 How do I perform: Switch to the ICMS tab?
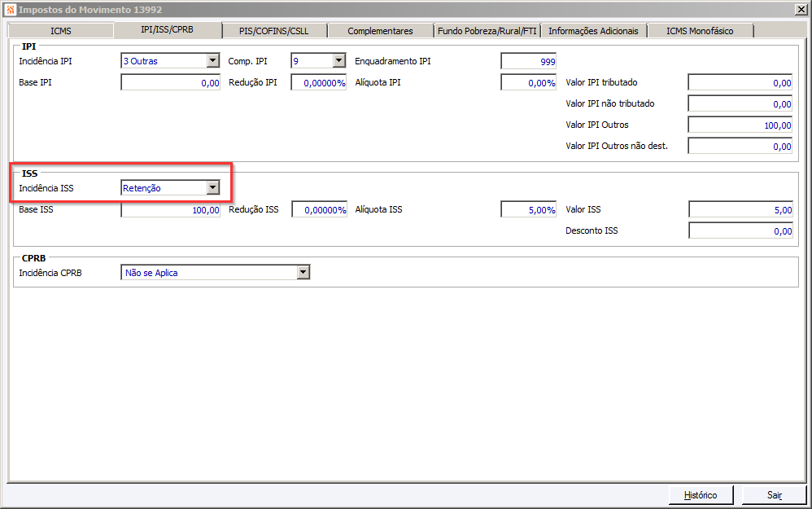coord(60,31)
